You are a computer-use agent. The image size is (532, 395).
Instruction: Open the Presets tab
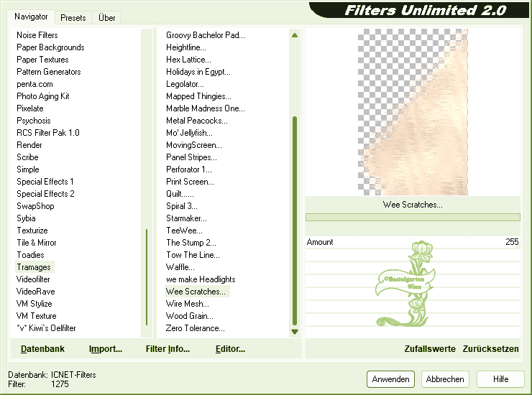73,18
